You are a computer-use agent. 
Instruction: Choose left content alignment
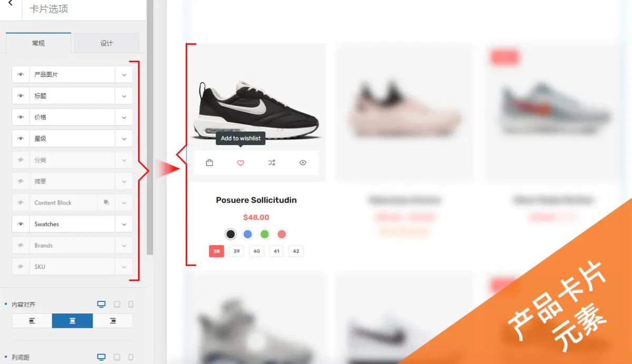(32, 321)
